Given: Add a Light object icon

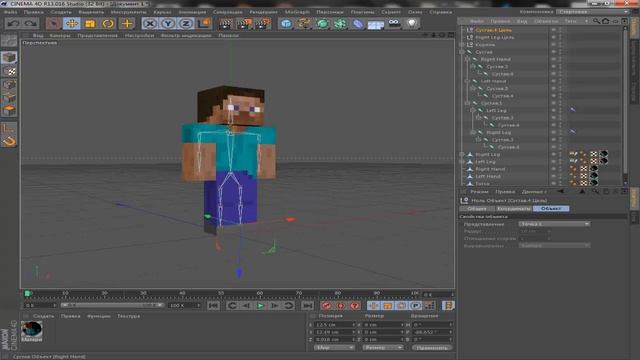Looking at the screenshot, I should point(412,23).
